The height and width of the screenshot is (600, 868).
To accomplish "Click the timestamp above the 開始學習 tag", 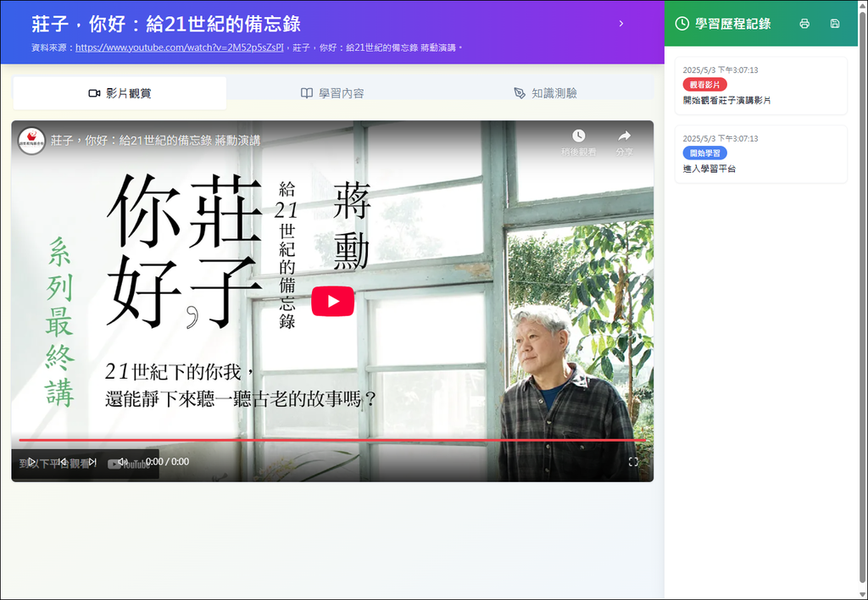I will (721, 139).
